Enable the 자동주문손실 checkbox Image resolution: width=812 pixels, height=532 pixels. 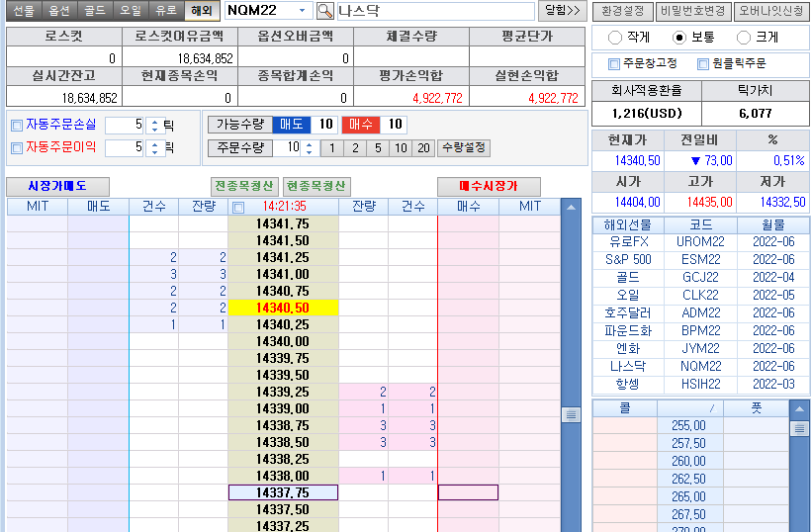click(16, 126)
